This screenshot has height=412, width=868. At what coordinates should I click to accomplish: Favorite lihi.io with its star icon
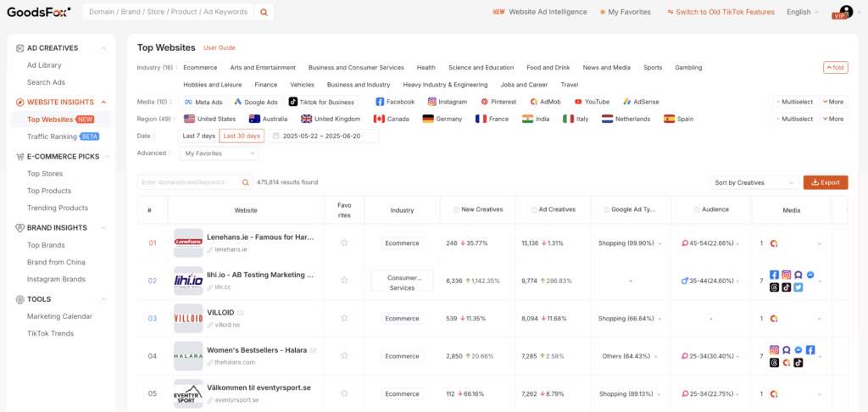(344, 281)
